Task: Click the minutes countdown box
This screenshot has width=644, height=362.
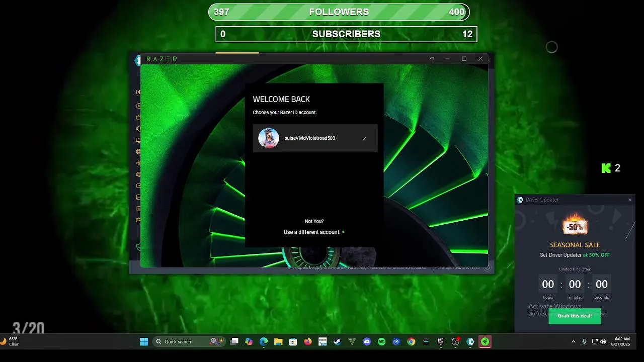Action: coord(575,285)
